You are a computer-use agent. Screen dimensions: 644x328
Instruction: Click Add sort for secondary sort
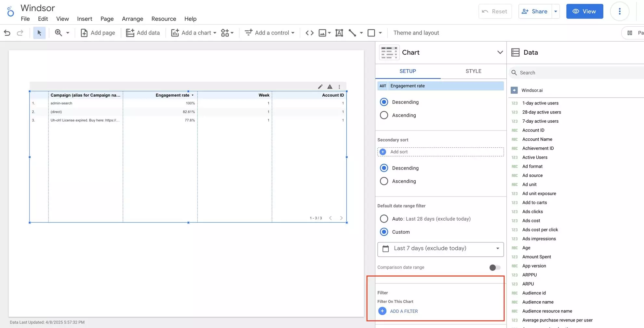click(440, 152)
